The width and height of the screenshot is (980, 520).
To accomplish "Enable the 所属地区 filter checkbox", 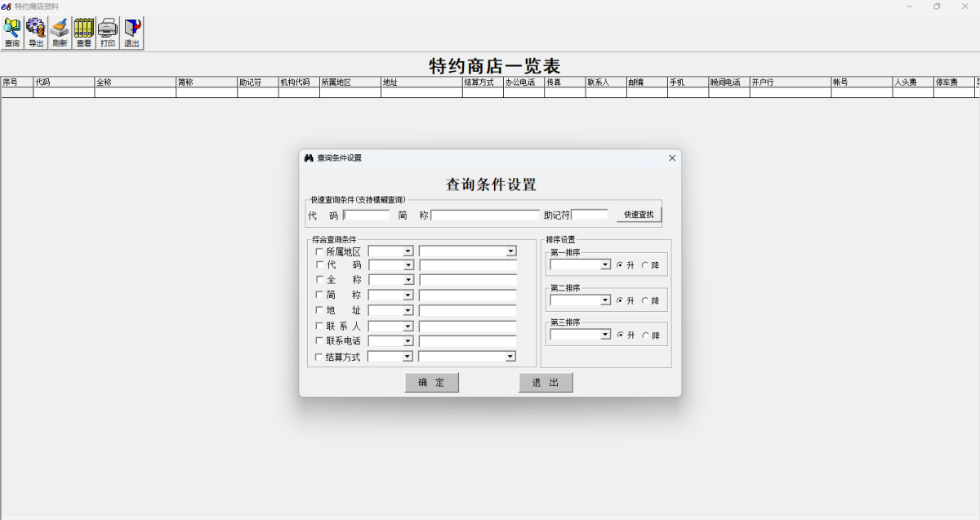I will click(x=318, y=251).
